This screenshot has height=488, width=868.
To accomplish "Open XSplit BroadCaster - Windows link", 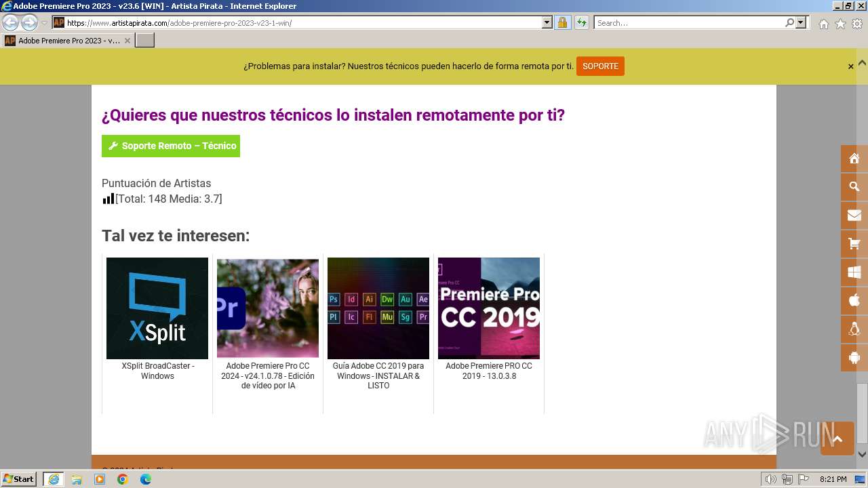I will [157, 371].
